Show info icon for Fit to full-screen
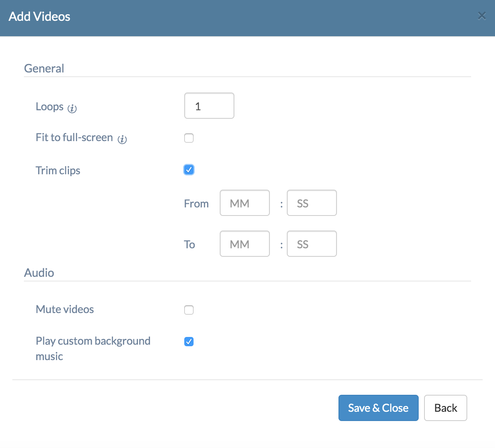This screenshot has width=495, height=448. tap(122, 140)
